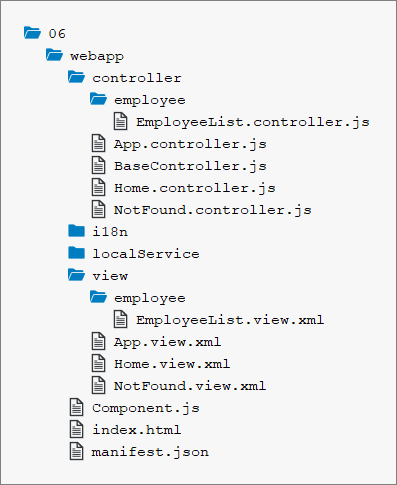Viewport: 397px width, 485px height.
Task: Open BaseController.js file
Action: tap(190, 166)
